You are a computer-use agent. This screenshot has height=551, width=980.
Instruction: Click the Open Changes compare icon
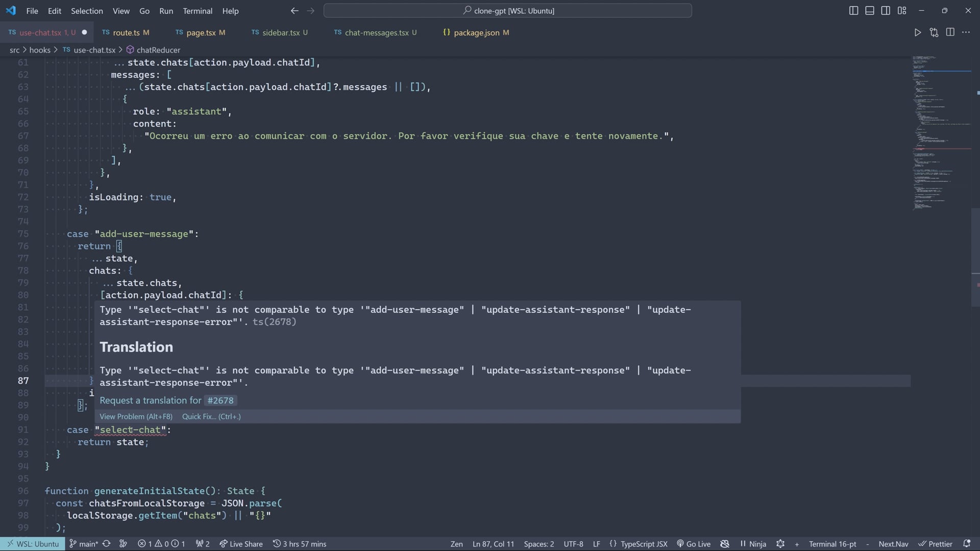click(934, 33)
